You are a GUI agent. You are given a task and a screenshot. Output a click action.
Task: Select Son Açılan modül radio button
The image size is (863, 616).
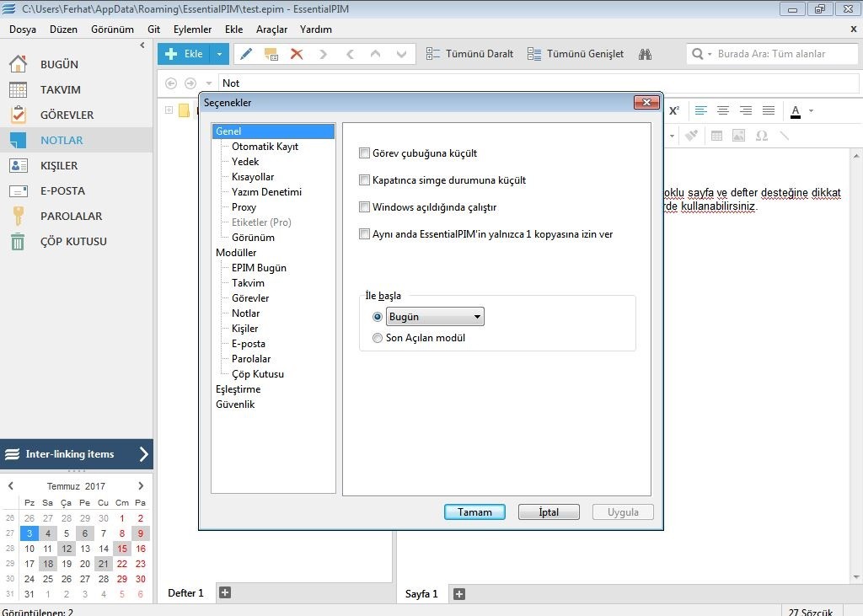(378, 338)
